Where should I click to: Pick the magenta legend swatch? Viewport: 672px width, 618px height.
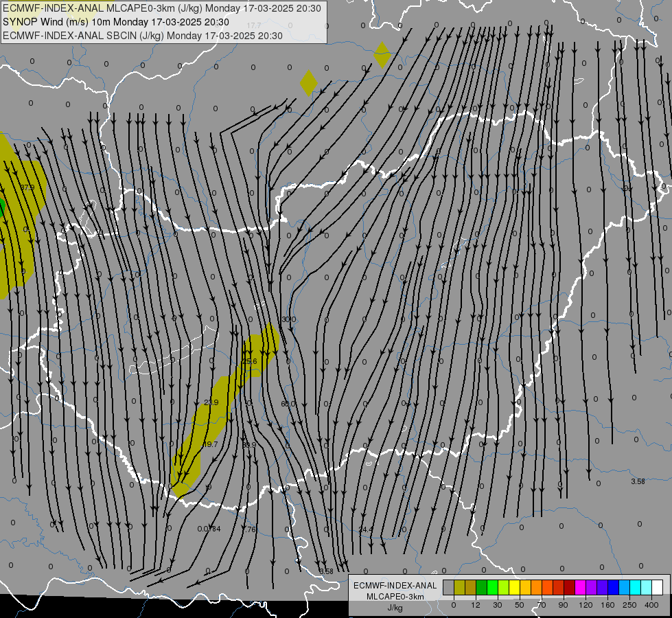click(x=580, y=587)
